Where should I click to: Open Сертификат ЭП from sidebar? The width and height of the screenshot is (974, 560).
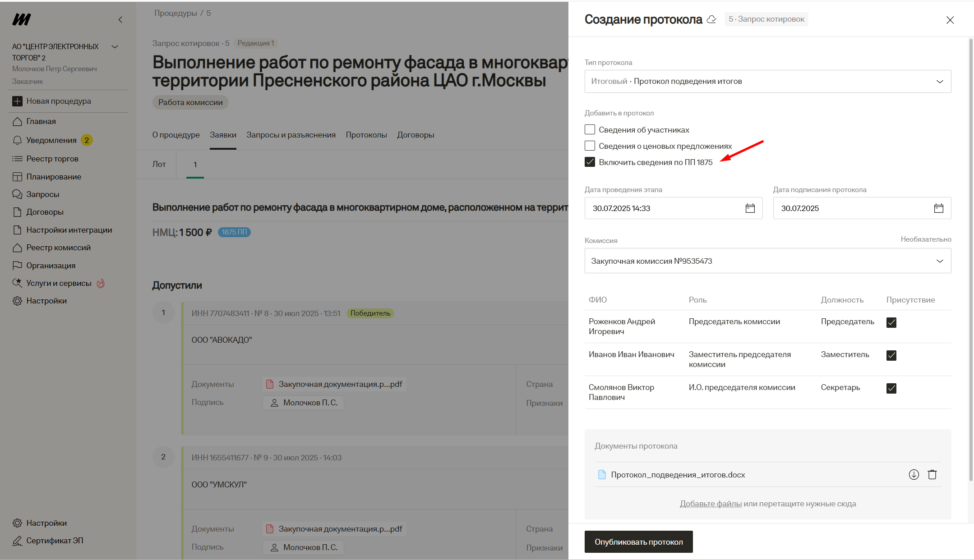[54, 541]
